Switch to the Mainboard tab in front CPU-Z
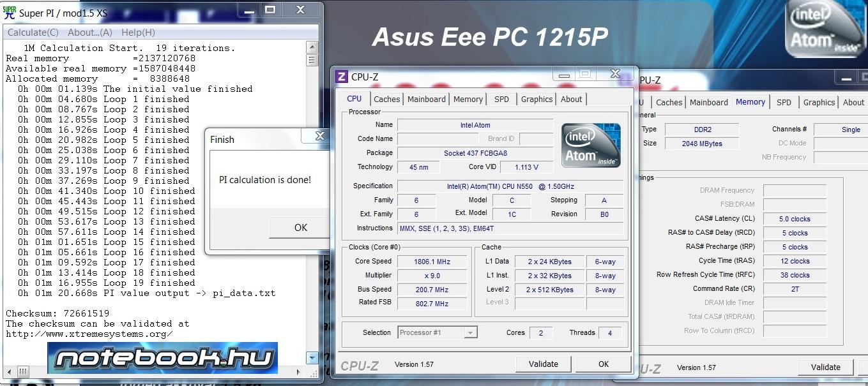 pos(427,99)
